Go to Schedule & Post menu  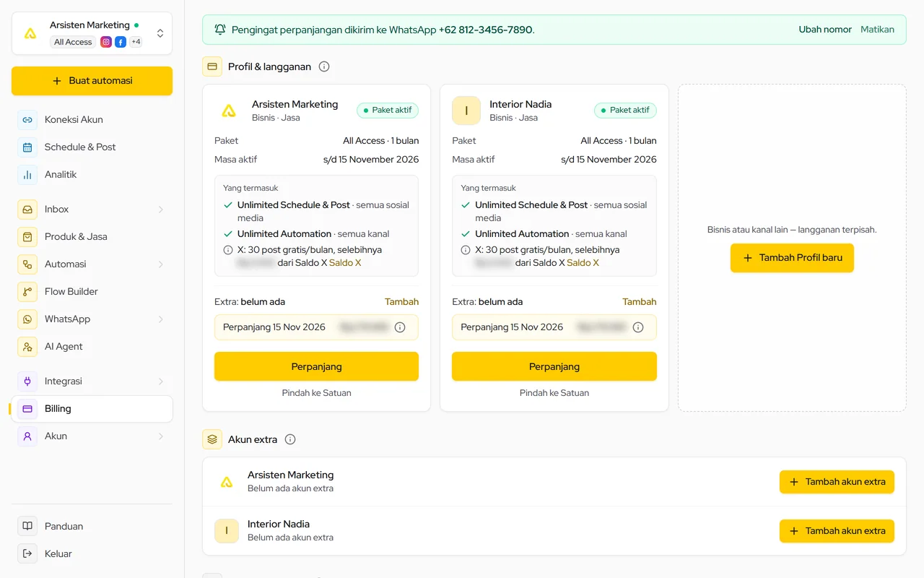[x=92, y=147]
